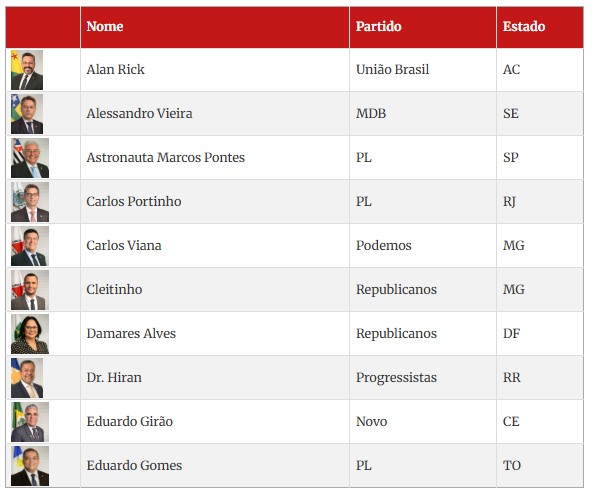Select the Eduardo Girão photo
594x496 pixels.
[x=30, y=422]
